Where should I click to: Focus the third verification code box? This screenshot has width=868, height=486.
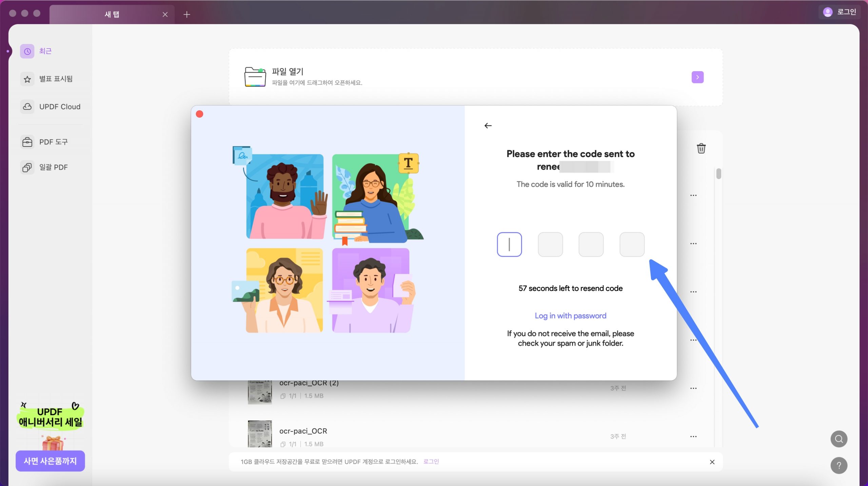click(591, 245)
